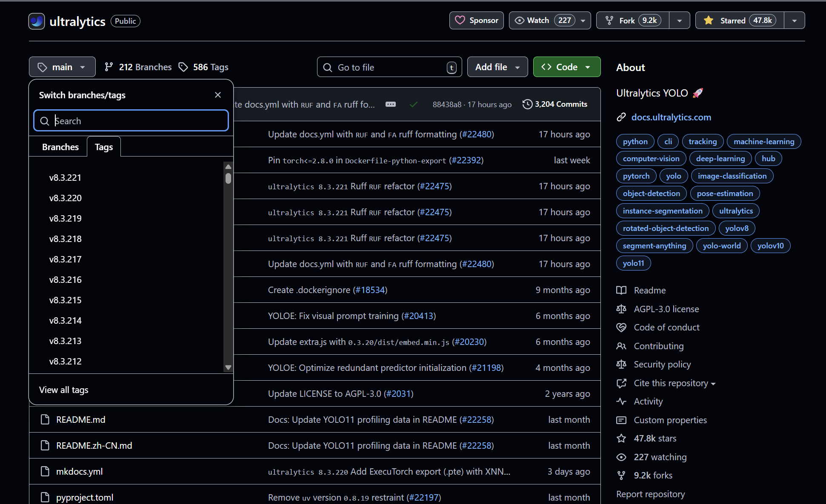This screenshot has width=826, height=504.
Task: Select tag v8.3.218 from list
Action: point(65,239)
